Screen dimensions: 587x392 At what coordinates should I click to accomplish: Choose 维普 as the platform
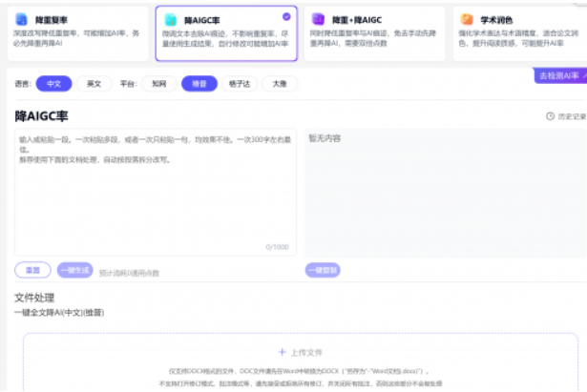coord(199,83)
